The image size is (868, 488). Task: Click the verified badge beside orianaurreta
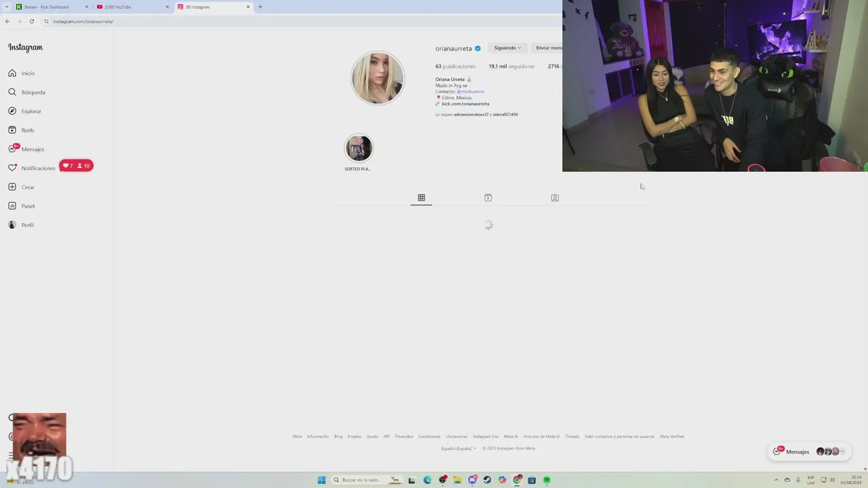477,49
